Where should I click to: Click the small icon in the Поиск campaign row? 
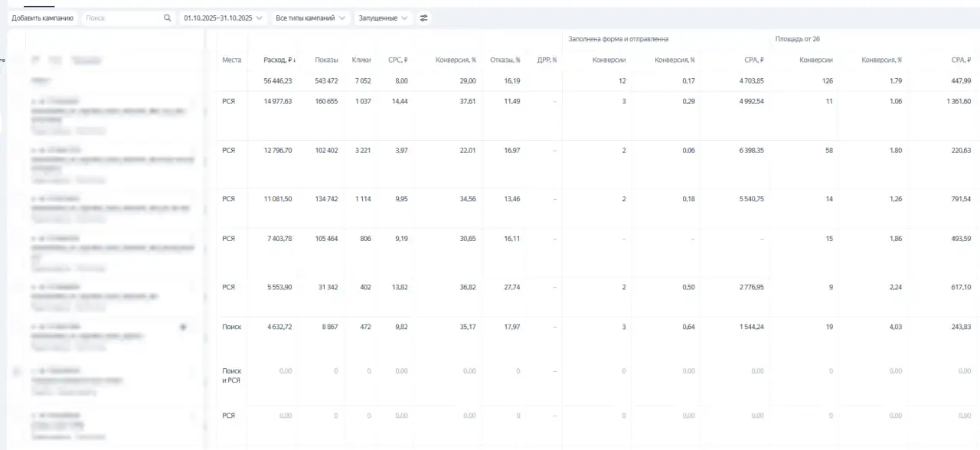point(183,327)
